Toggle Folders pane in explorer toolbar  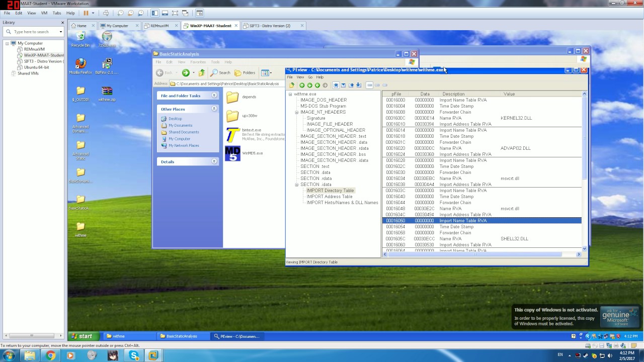tap(245, 72)
